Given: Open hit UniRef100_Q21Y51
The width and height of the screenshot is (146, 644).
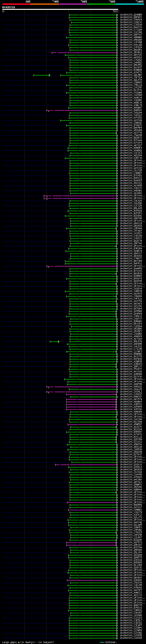Looking at the screenshot, I should click(x=131, y=306).
